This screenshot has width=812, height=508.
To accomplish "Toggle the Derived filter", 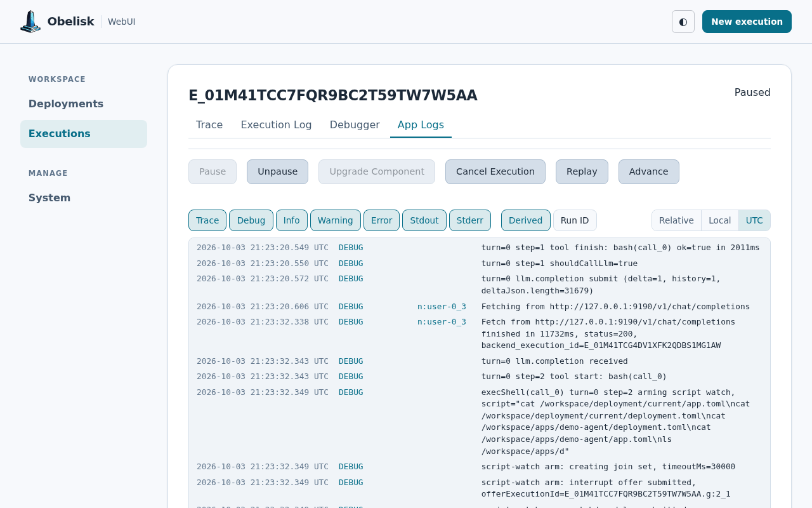I will coord(526,220).
